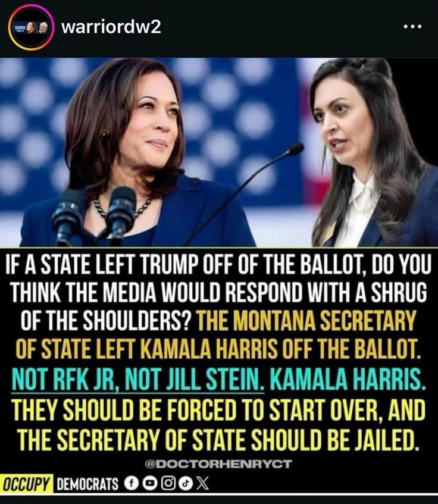Click the DEMOCRATS wordmark beside OCCUPY
Image resolution: width=438 pixels, height=504 pixels.
tap(87, 484)
